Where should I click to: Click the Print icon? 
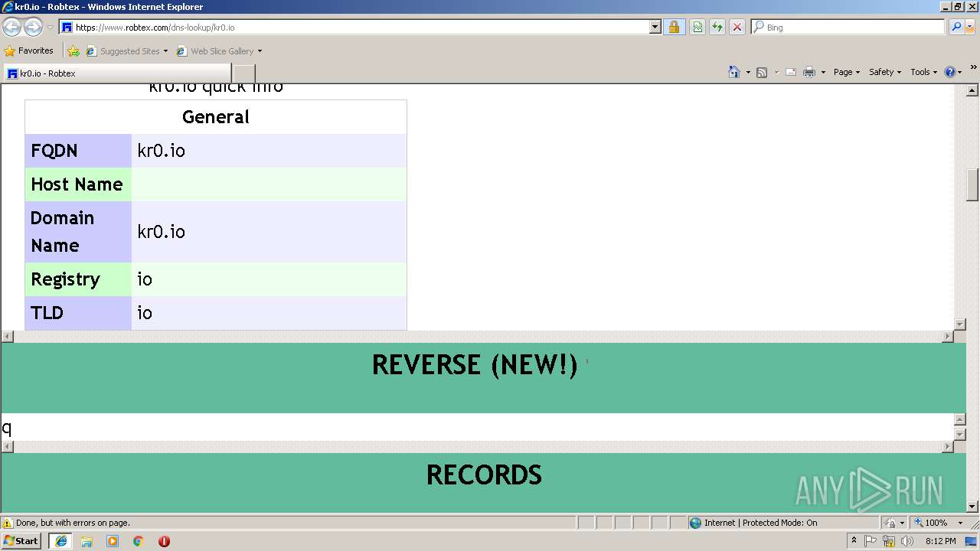(x=809, y=72)
